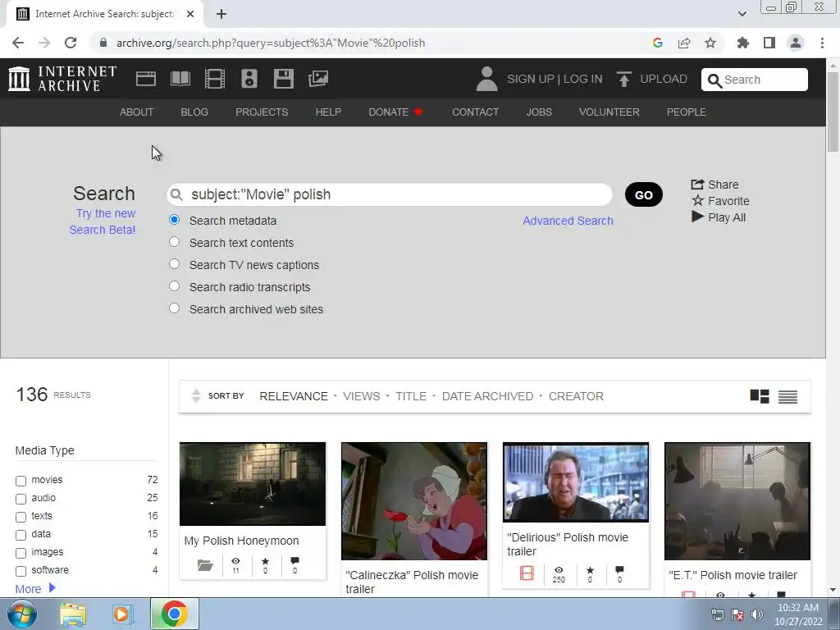Viewport: 840px width, 630px height.
Task: Click the subject Movie polish search field
Action: [x=390, y=194]
